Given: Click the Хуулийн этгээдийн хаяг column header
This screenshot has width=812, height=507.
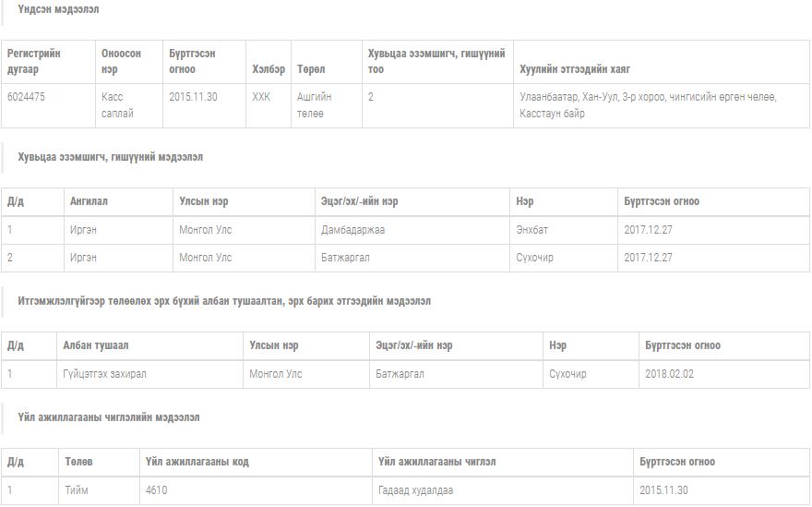Looking at the screenshot, I should (x=575, y=69).
